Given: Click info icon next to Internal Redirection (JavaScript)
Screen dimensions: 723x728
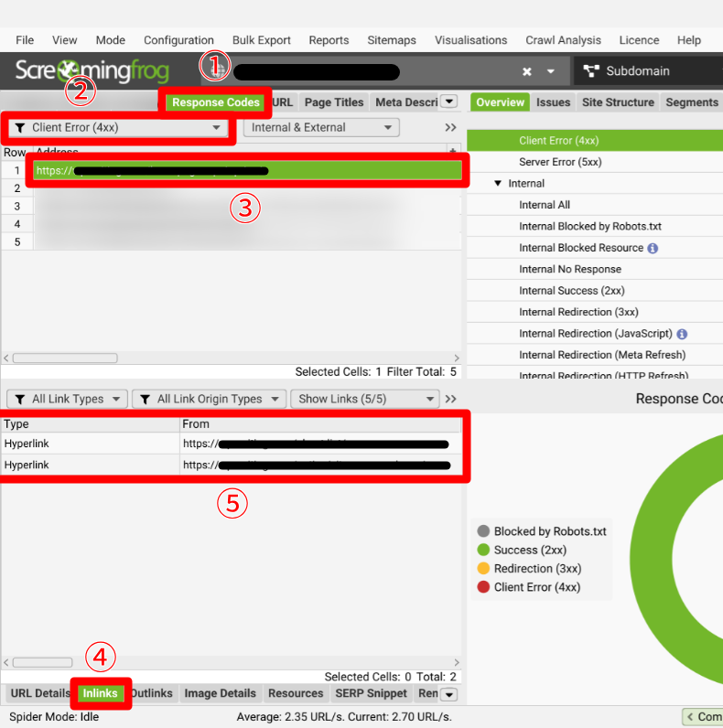Looking at the screenshot, I should point(682,334).
